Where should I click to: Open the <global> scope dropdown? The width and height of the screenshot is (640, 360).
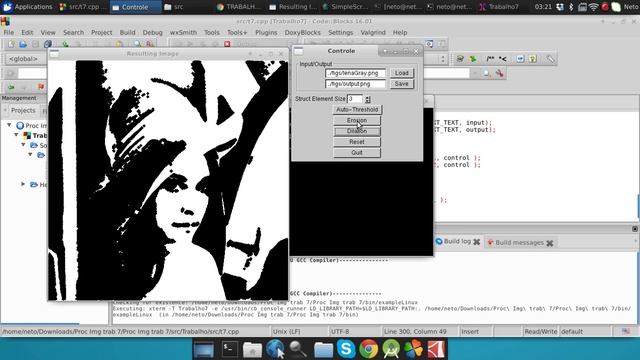point(27,59)
